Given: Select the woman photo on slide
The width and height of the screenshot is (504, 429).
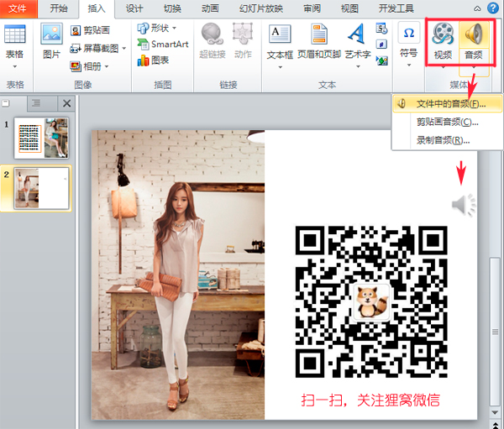Looking at the screenshot, I should pyautogui.click(x=178, y=275).
